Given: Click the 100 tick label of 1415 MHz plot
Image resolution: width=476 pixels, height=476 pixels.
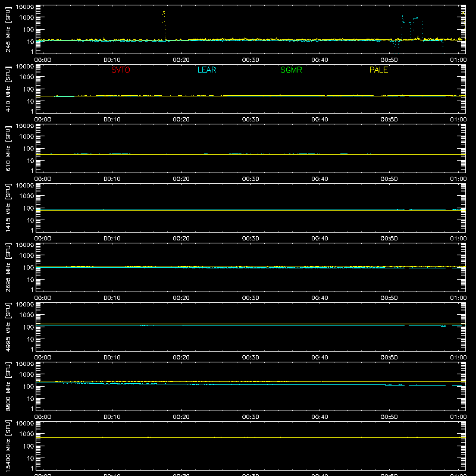Looking at the screenshot, I should [29, 208].
